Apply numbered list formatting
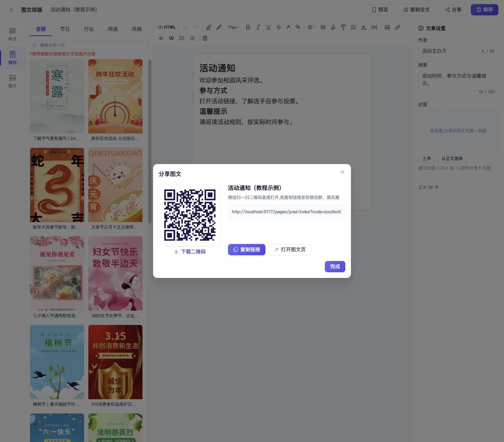504x442 pixels. tap(182, 38)
